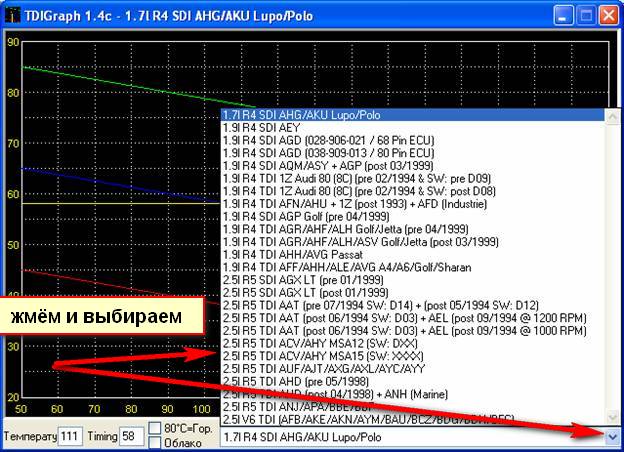Select 1.9l R4 SDI AQM/ASY + AGP entry
This screenshot has height=452, width=624.
(x=412, y=166)
